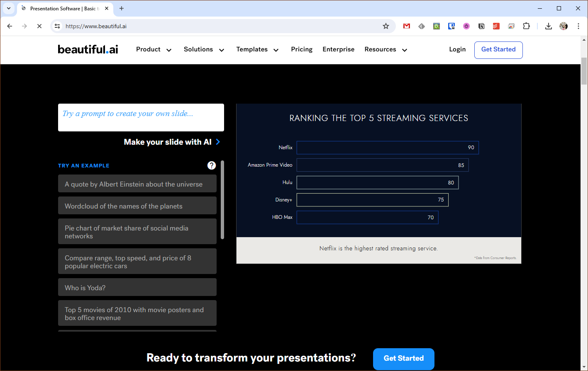Click the Data from Consumer Reports footnote
Screen dimensions: 588x371
(x=495, y=258)
